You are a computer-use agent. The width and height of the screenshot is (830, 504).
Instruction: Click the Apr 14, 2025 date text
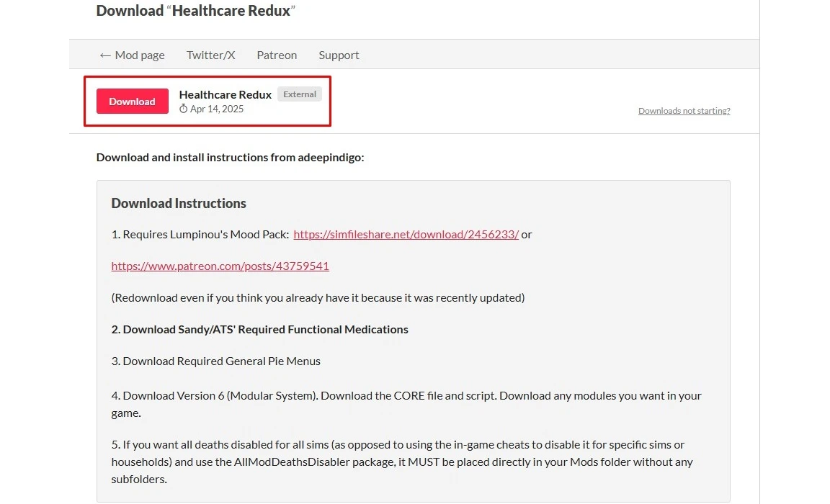[x=217, y=109]
